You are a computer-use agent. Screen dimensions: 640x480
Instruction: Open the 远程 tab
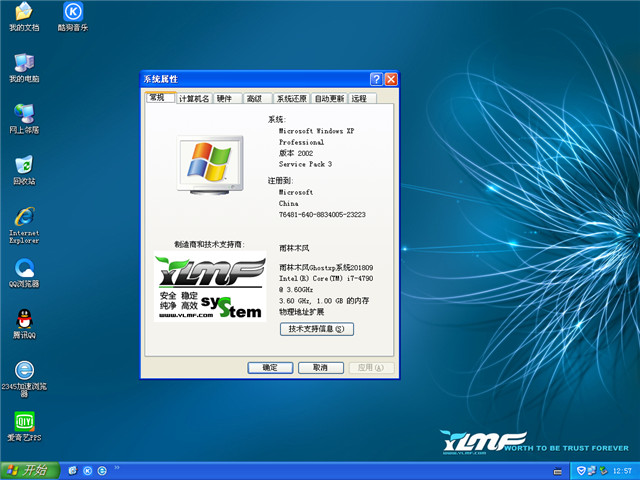(359, 99)
